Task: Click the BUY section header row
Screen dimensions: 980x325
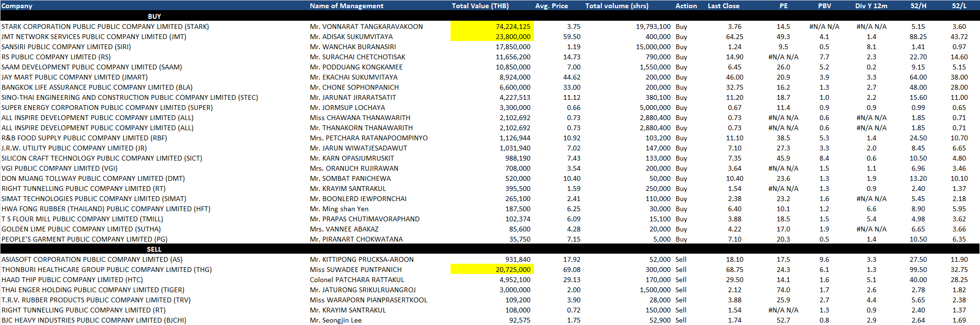Action: coord(154,16)
